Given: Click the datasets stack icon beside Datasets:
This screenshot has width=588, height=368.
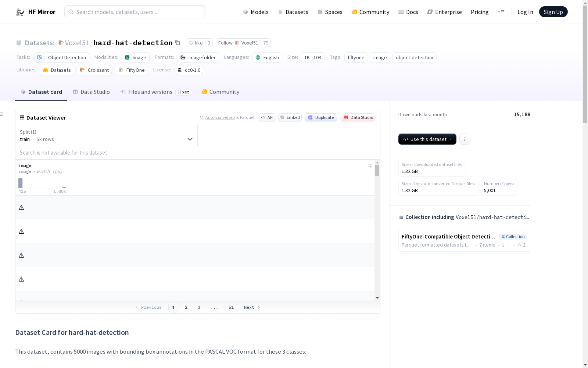Looking at the screenshot, I should click(19, 43).
